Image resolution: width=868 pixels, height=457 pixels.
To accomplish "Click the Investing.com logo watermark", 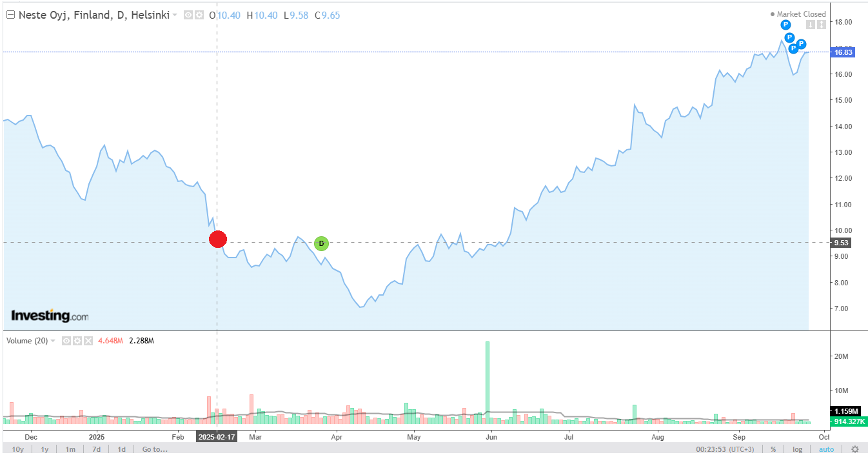I will [x=50, y=316].
